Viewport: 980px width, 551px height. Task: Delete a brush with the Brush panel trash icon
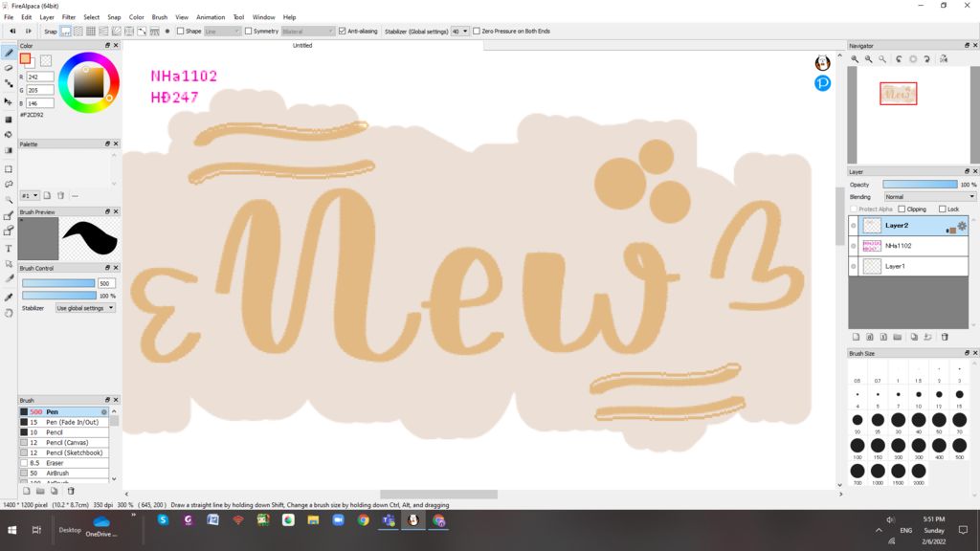[71, 491]
